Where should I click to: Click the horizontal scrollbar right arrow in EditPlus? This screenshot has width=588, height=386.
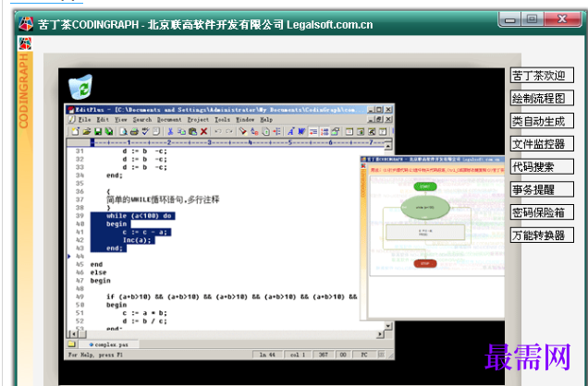pyautogui.click(x=380, y=334)
